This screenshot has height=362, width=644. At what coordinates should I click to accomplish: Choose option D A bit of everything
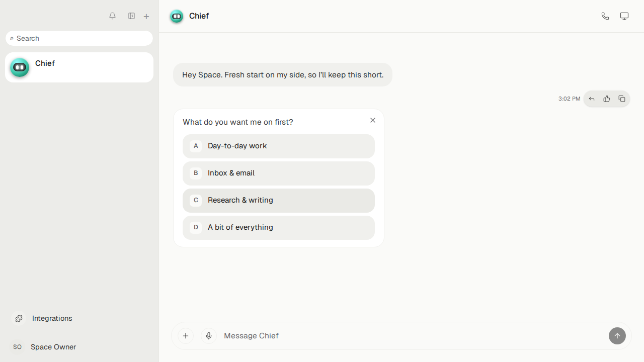click(279, 228)
